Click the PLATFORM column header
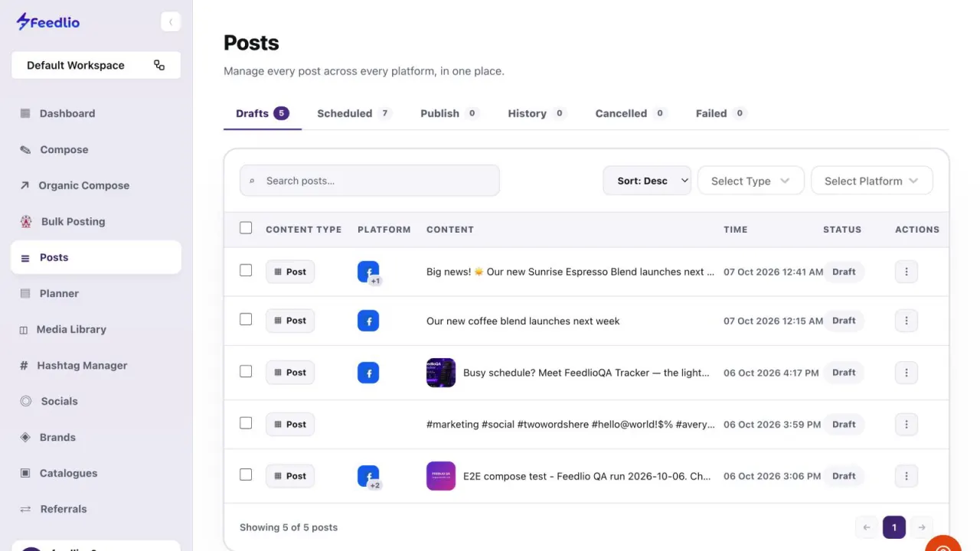 pyautogui.click(x=384, y=230)
